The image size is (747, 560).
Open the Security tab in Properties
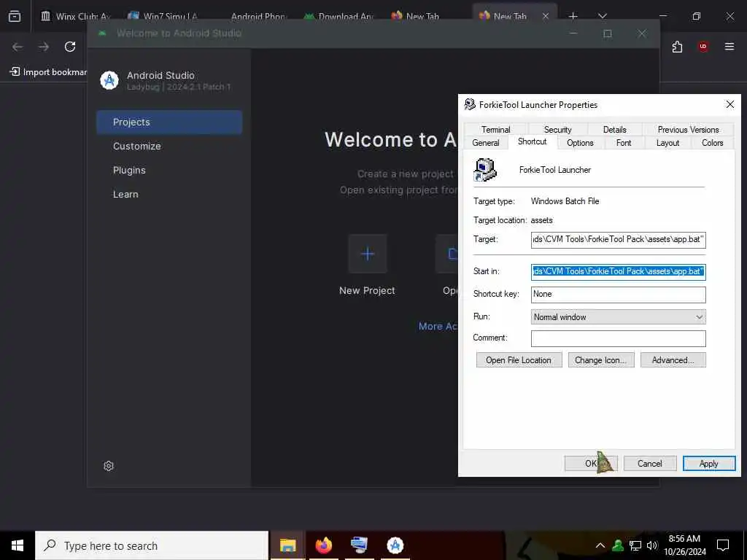pyautogui.click(x=557, y=130)
